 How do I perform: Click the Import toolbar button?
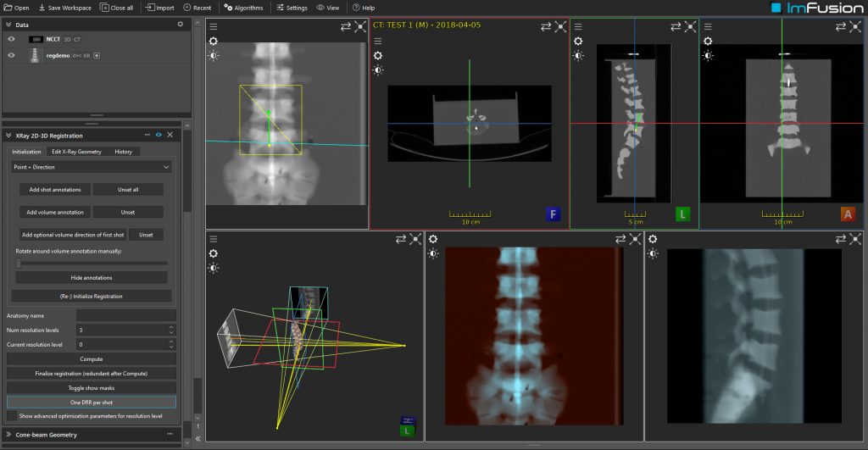tap(159, 8)
